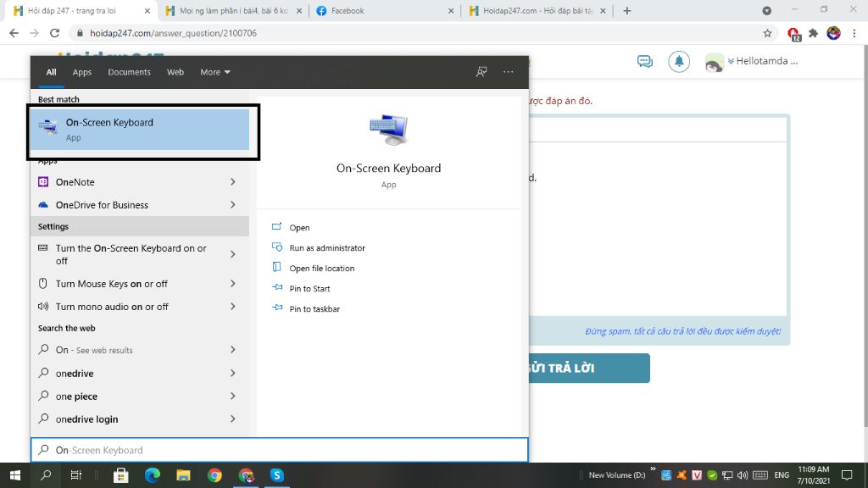This screenshot has width=868, height=488.
Task: Select the All search filter tab
Action: coord(51,72)
